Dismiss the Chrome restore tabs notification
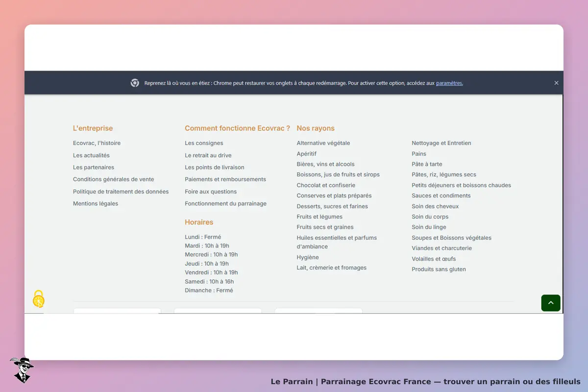The image size is (588, 392). (556, 83)
